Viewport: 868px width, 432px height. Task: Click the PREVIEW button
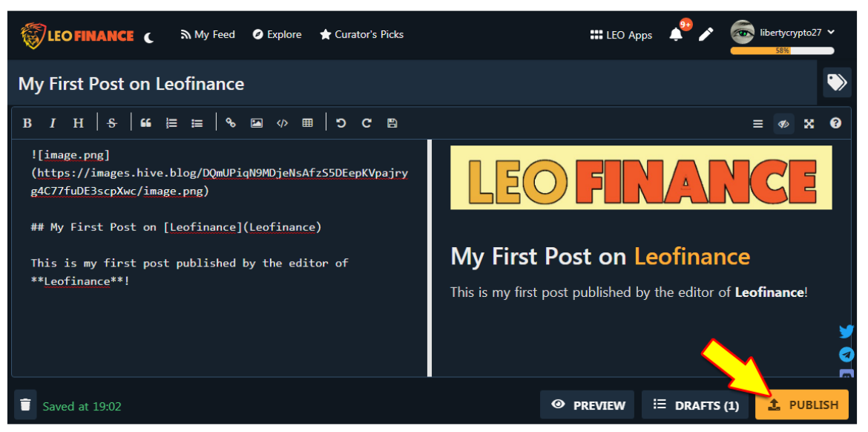click(x=588, y=405)
